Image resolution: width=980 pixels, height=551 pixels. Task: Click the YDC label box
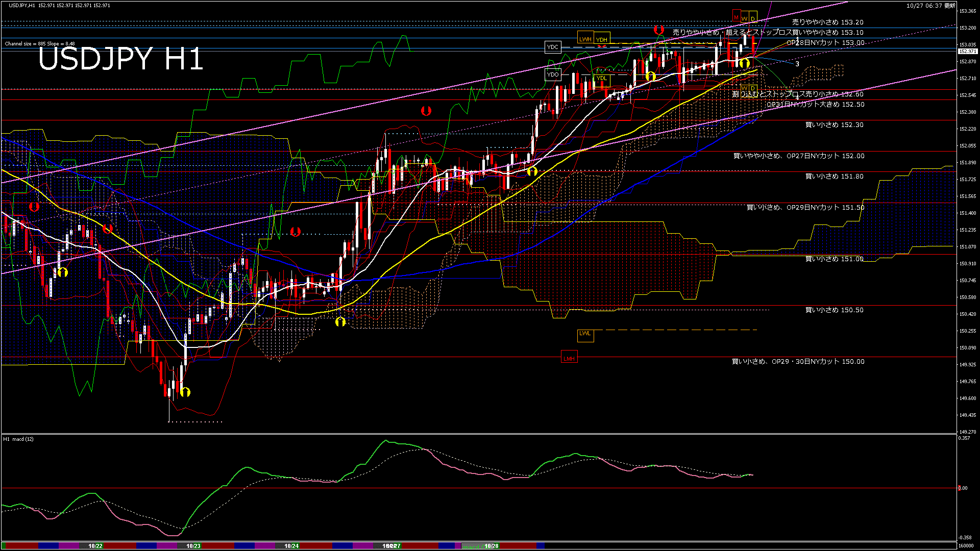click(553, 47)
